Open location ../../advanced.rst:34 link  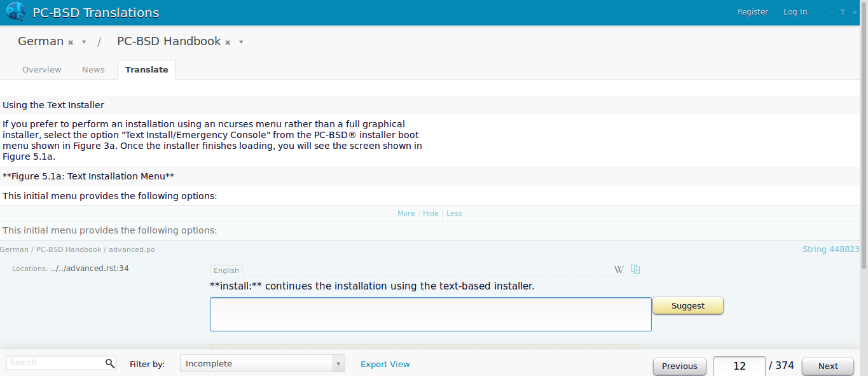[90, 268]
